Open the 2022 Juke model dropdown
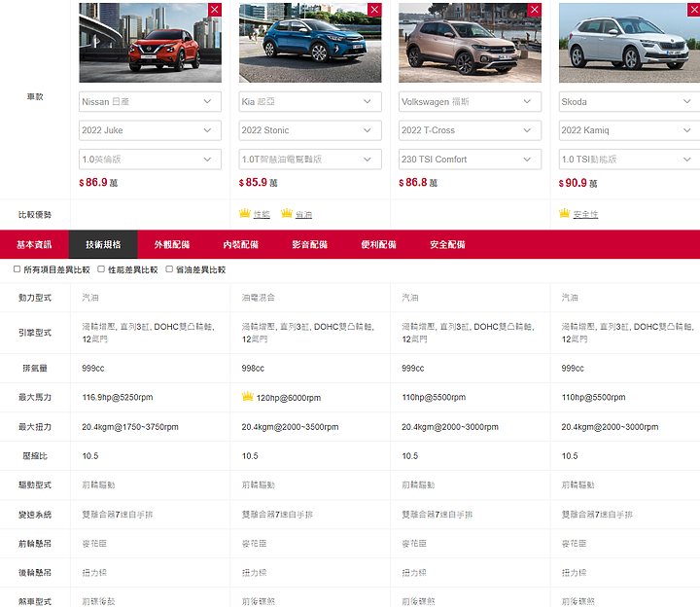The width and height of the screenshot is (700, 607). 150,130
